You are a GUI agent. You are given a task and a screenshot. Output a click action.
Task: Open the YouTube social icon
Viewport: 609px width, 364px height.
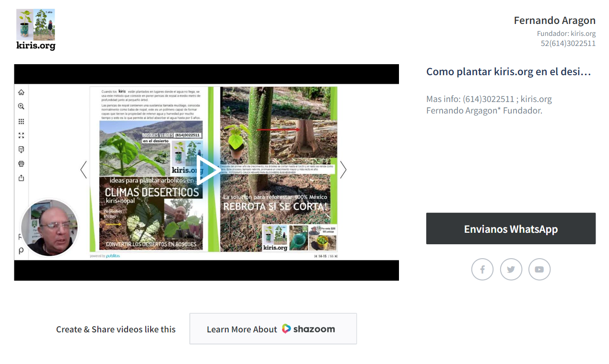(x=539, y=270)
